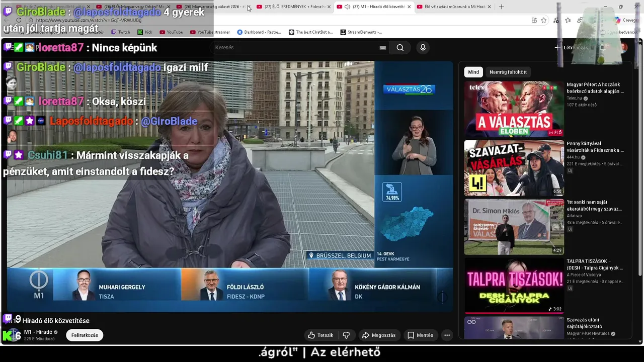Open the A VÁLASZTÁS ÉLŐBEN Telex thumbnail
The image size is (644, 362).
(x=514, y=110)
